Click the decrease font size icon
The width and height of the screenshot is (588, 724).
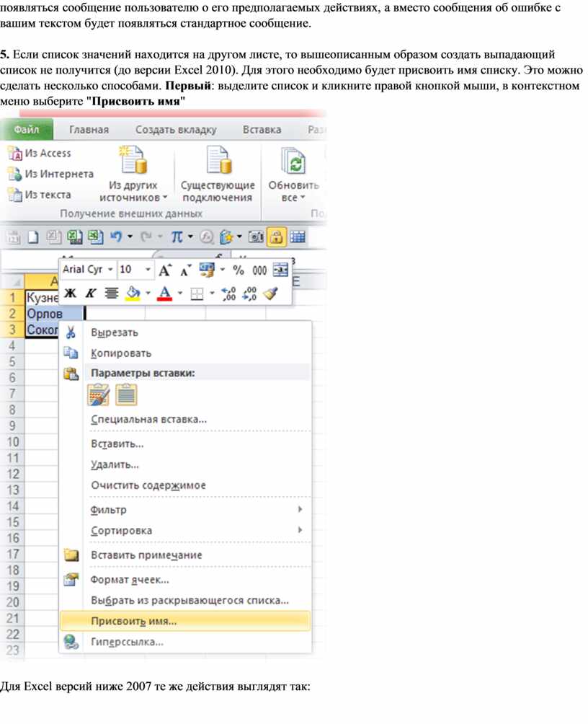(x=185, y=270)
